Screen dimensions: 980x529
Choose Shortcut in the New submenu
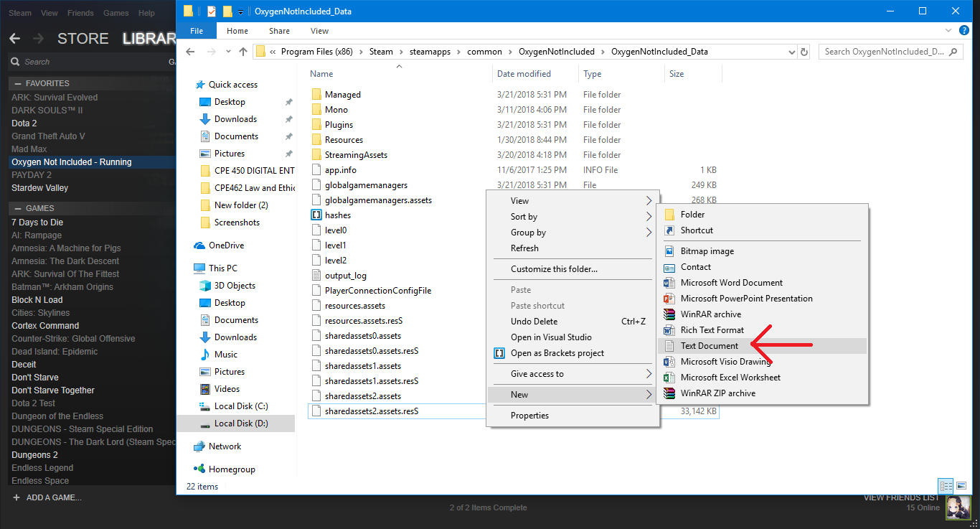[762, 230]
